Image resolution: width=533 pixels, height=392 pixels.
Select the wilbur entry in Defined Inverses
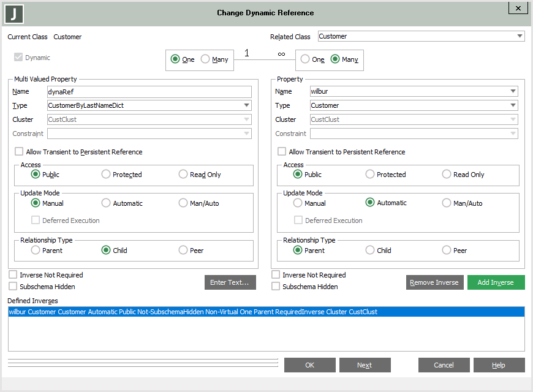coord(193,312)
